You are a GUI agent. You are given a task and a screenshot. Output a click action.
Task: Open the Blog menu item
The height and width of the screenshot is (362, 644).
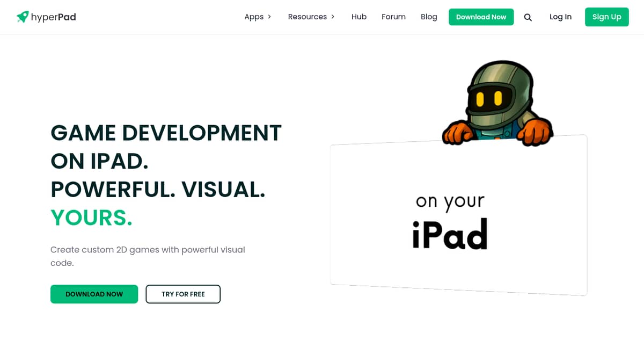[429, 17]
